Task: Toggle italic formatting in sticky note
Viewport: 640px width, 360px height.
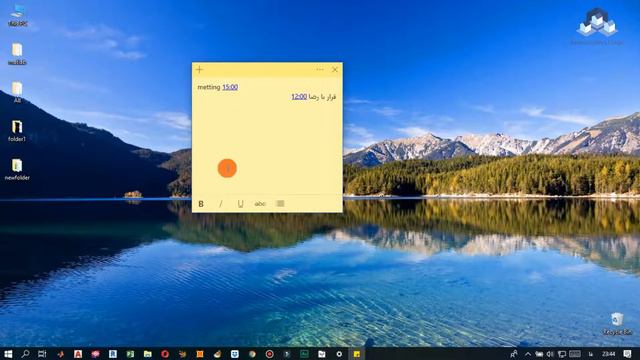Action: (x=221, y=204)
